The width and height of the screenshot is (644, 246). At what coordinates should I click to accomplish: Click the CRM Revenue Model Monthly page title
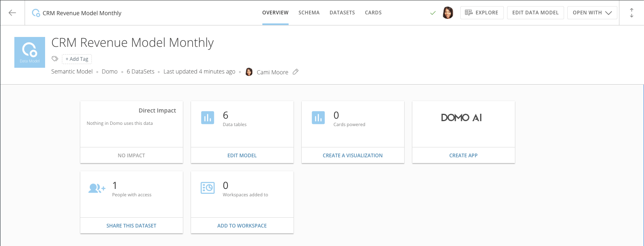(x=132, y=43)
